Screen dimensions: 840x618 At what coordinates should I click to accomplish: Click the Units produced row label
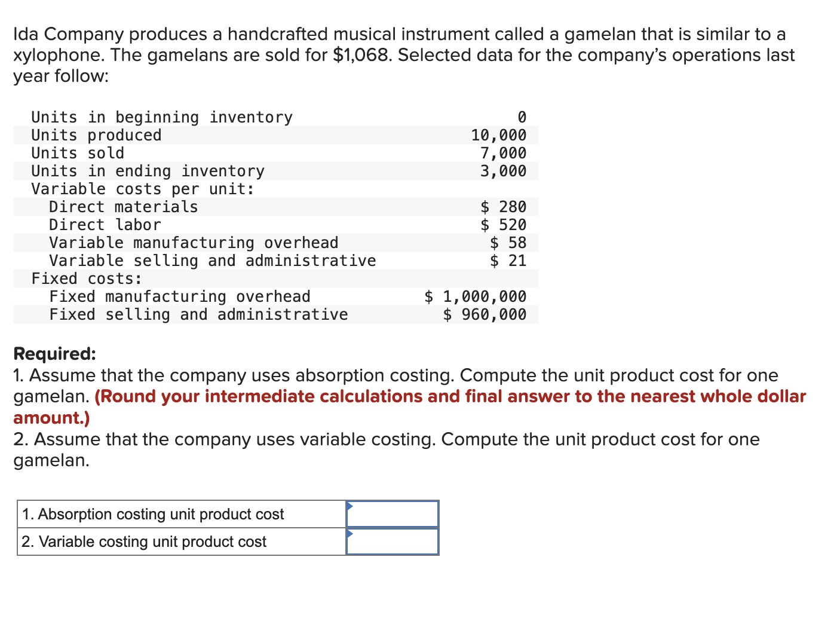[x=96, y=135]
